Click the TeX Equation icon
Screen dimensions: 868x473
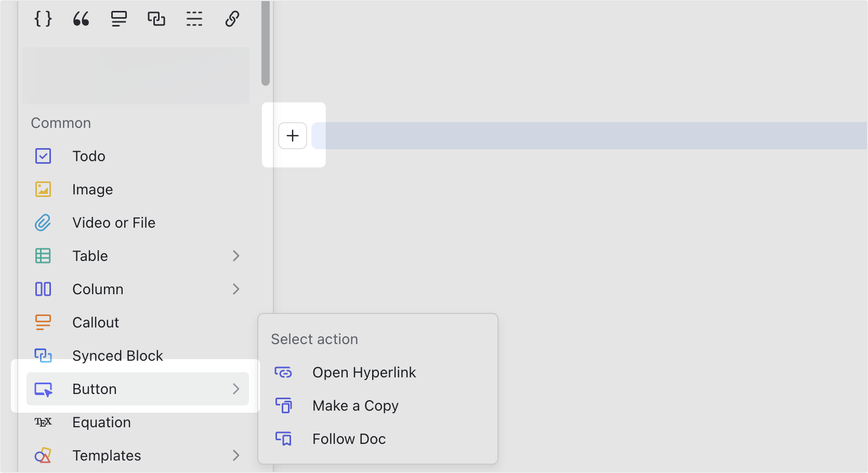[43, 422]
